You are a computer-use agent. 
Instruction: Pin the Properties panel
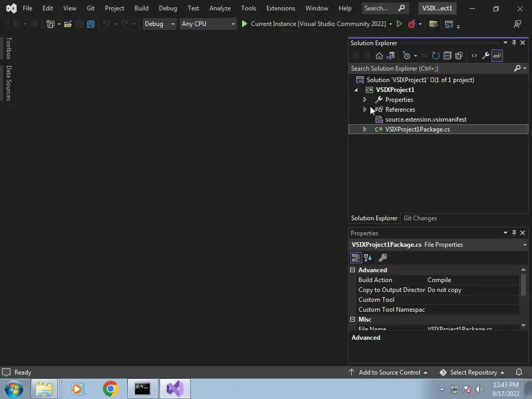[x=514, y=233]
